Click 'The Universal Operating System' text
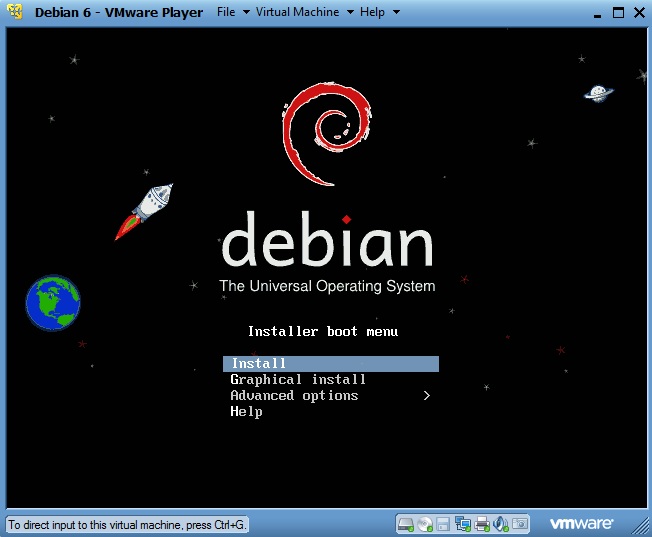This screenshot has height=537, width=652. tap(327, 286)
